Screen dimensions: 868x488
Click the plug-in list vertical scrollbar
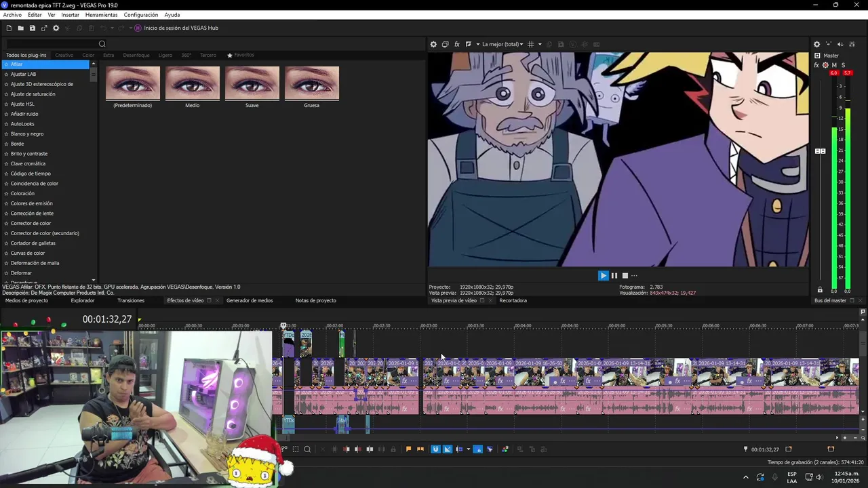pyautogui.click(x=93, y=171)
